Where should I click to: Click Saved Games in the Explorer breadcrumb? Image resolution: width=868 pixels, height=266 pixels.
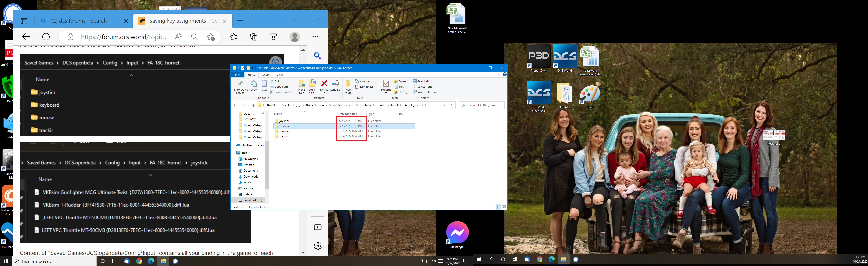tap(338, 105)
